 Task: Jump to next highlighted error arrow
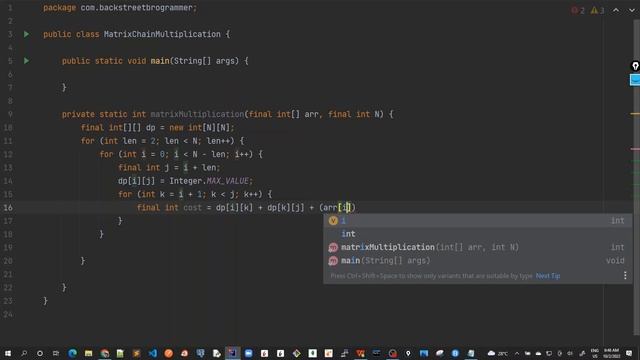pyautogui.click(x=631, y=10)
